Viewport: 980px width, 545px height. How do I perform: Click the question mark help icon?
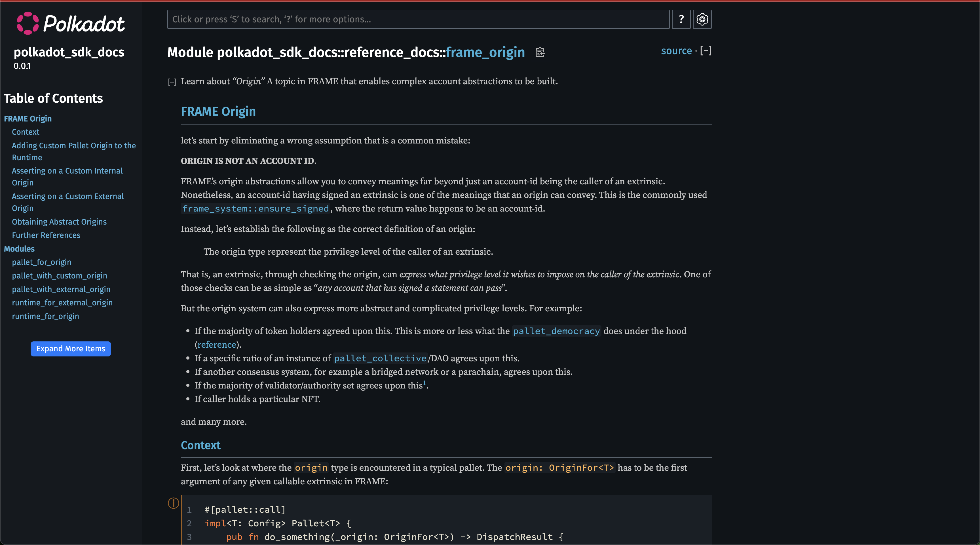tap(681, 19)
